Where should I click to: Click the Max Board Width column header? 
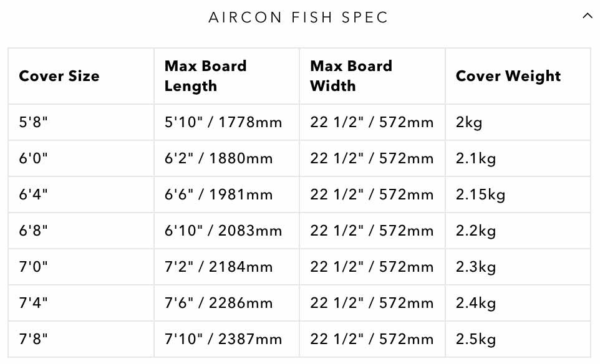click(351, 76)
